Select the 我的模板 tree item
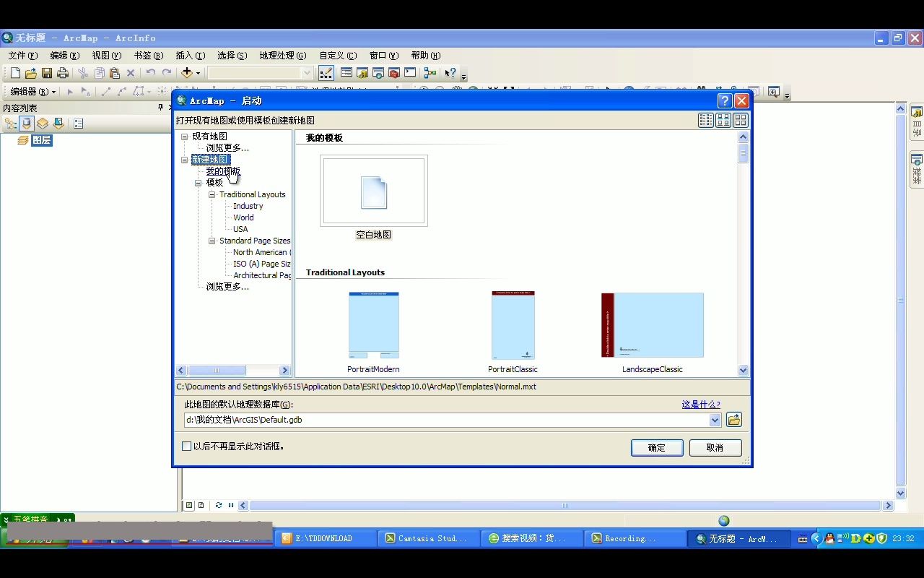This screenshot has height=578, width=924. pyautogui.click(x=223, y=171)
